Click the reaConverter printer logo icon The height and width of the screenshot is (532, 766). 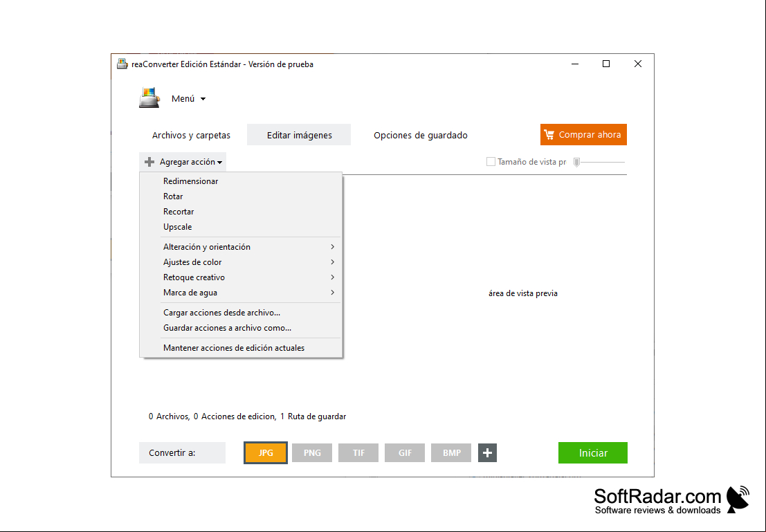point(149,98)
